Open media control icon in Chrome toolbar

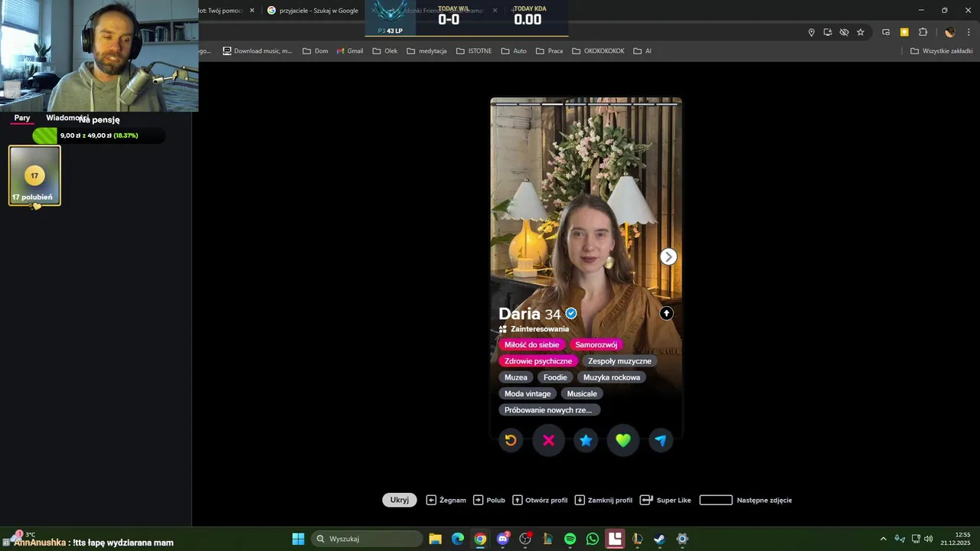coord(886,32)
